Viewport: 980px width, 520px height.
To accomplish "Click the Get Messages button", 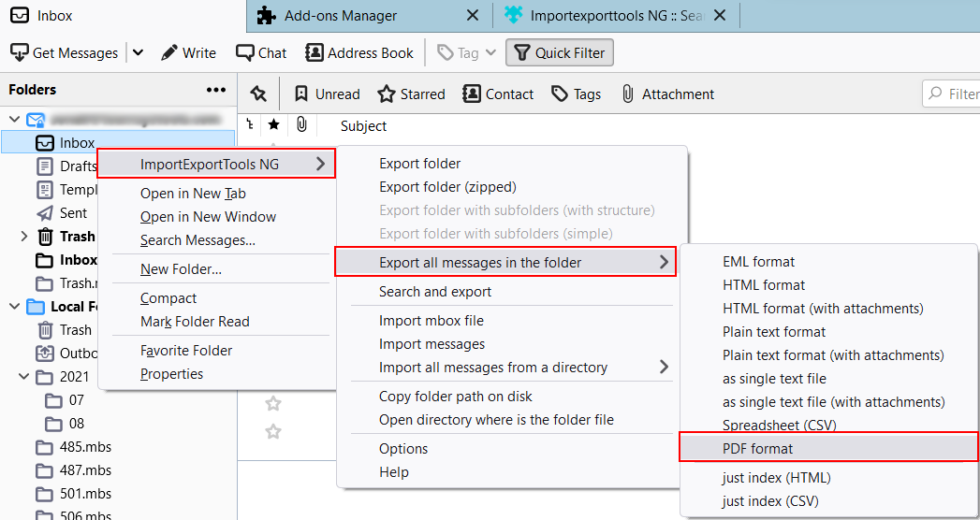I will [x=65, y=53].
